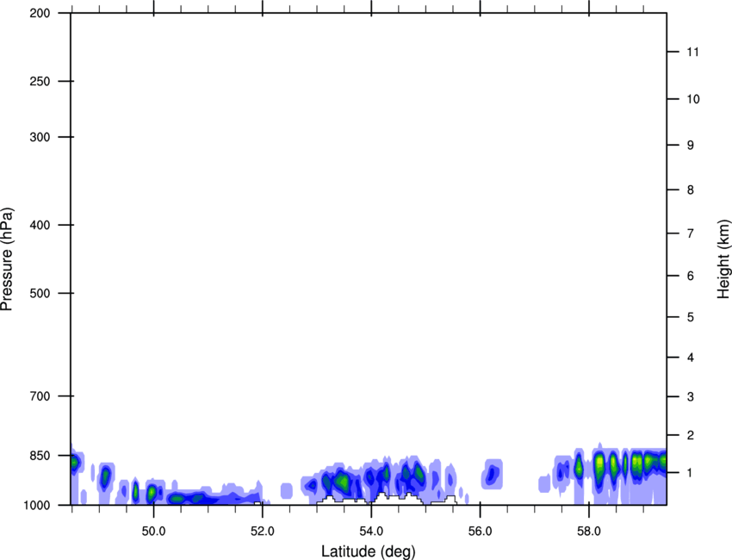Select the Pressure (hPa) axis title
The width and height of the screenshot is (732, 560).
[7, 259]
